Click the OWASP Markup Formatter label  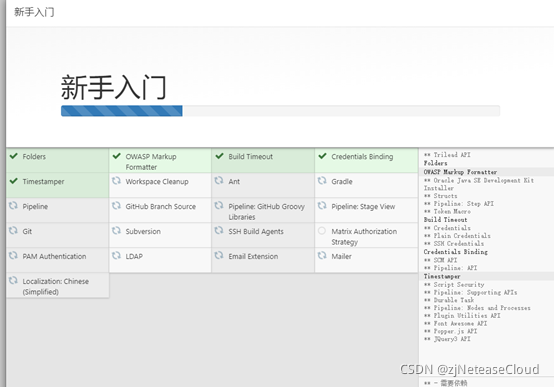click(x=151, y=162)
